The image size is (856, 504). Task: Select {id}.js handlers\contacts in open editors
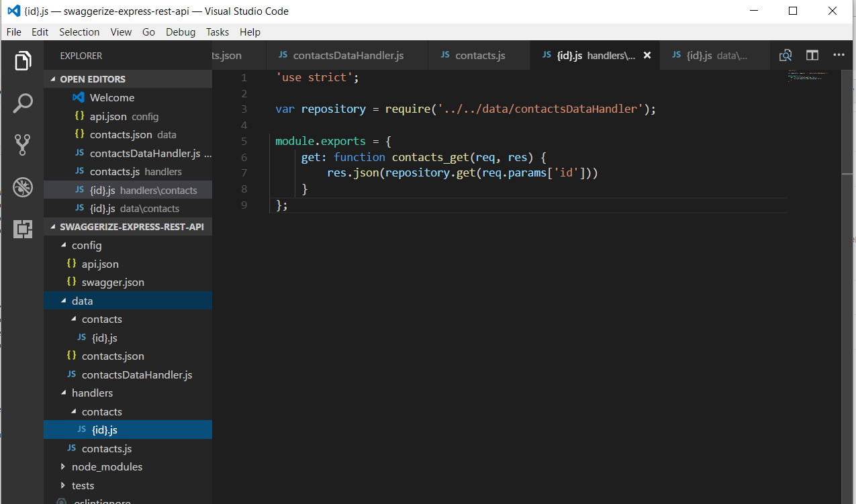pyautogui.click(x=128, y=190)
